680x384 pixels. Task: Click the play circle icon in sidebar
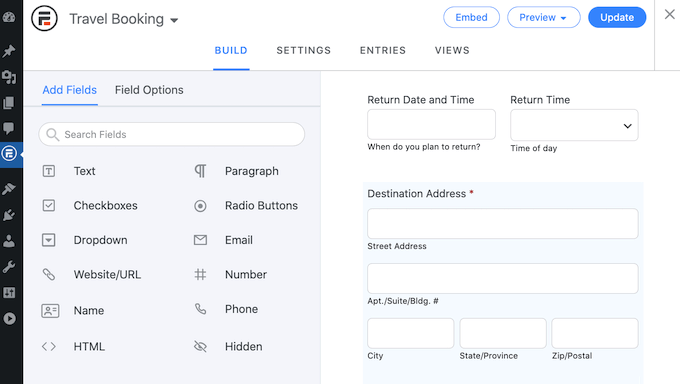pos(9,318)
